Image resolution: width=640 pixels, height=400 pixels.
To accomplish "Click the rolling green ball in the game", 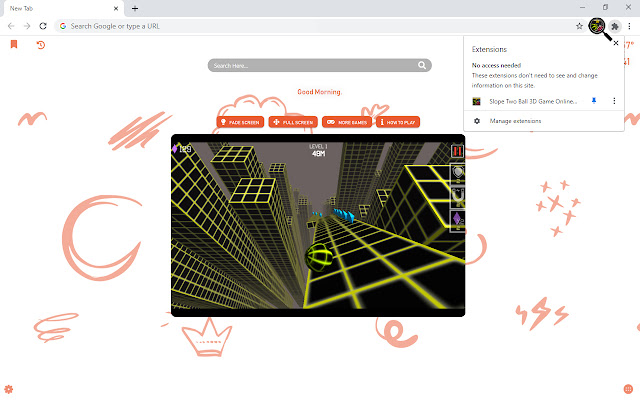I will click(x=318, y=257).
